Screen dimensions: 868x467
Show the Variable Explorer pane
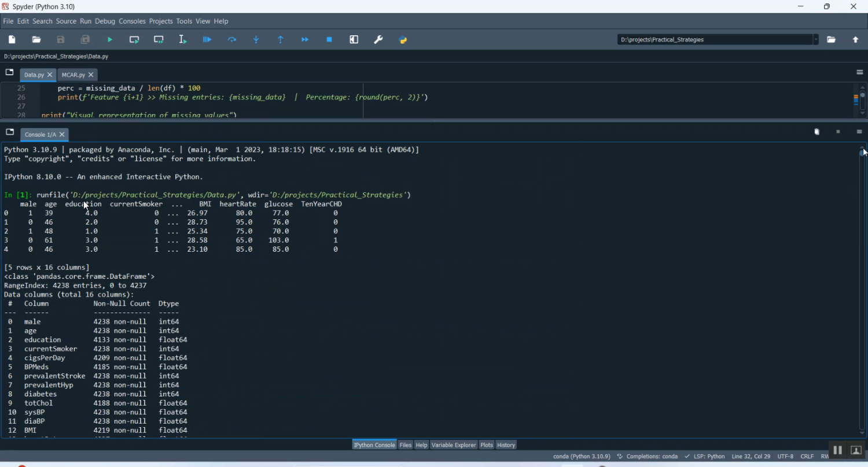pos(454,445)
